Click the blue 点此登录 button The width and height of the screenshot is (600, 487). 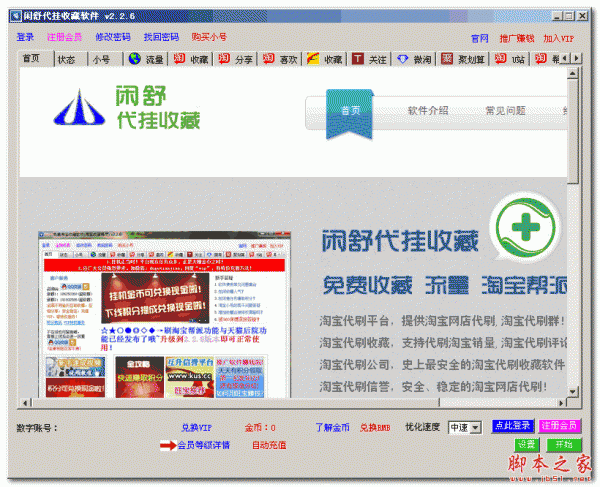click(x=513, y=425)
